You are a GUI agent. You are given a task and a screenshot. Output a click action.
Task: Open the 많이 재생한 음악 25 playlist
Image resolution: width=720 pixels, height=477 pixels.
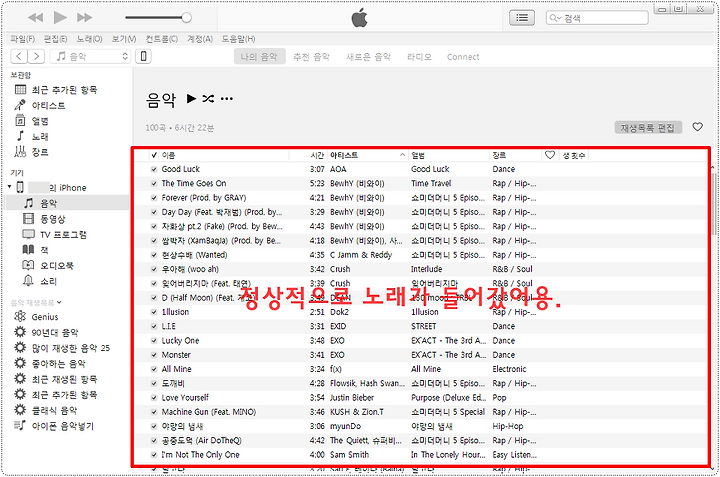[x=70, y=348]
